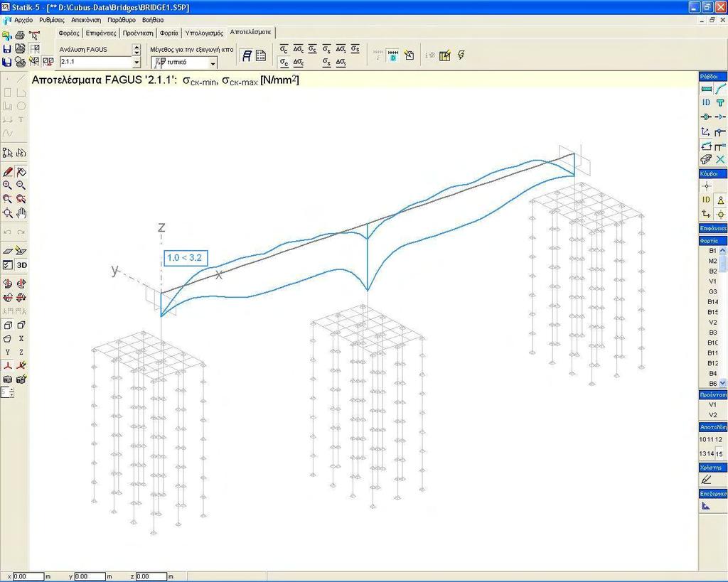728x582 pixels.
Task: Click the teal X delete member icon
Action: coord(720,160)
